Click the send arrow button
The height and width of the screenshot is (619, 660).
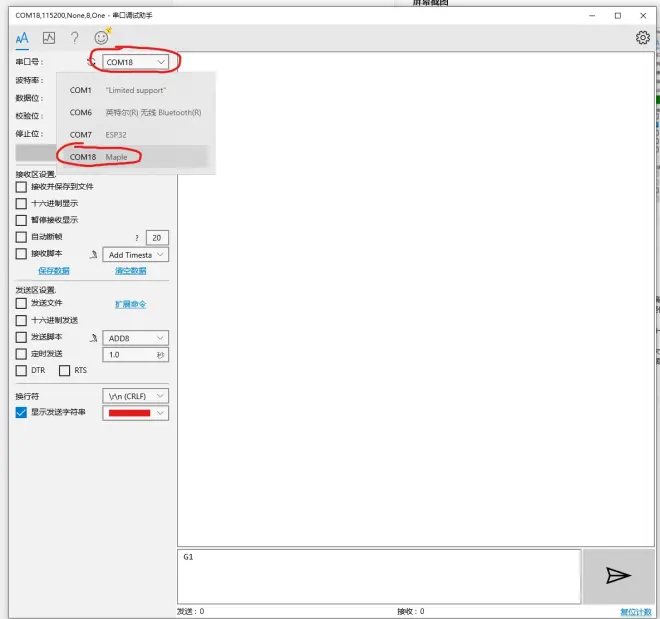click(618, 575)
